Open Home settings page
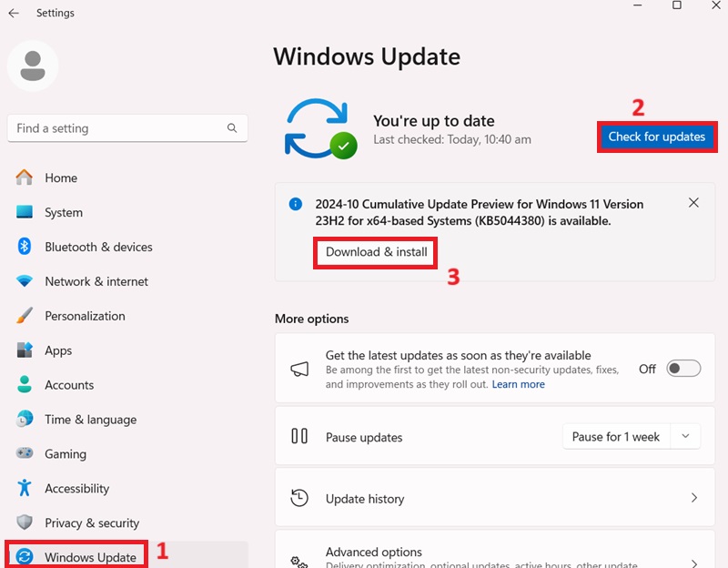728x568 pixels. click(127, 177)
